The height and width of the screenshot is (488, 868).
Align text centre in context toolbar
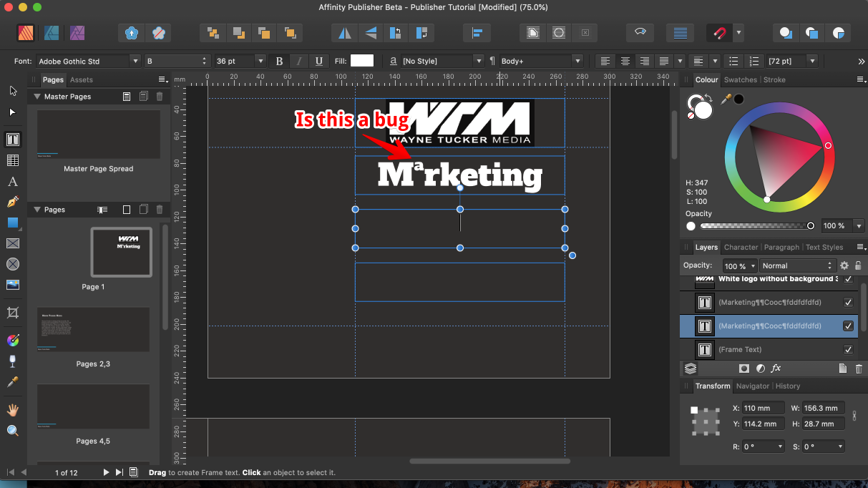(x=625, y=62)
